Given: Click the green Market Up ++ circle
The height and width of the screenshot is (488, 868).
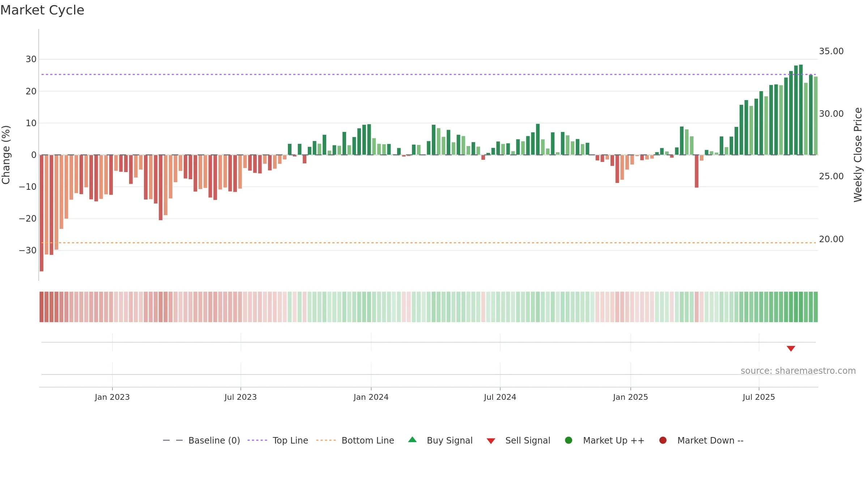Looking at the screenshot, I should coord(569,440).
